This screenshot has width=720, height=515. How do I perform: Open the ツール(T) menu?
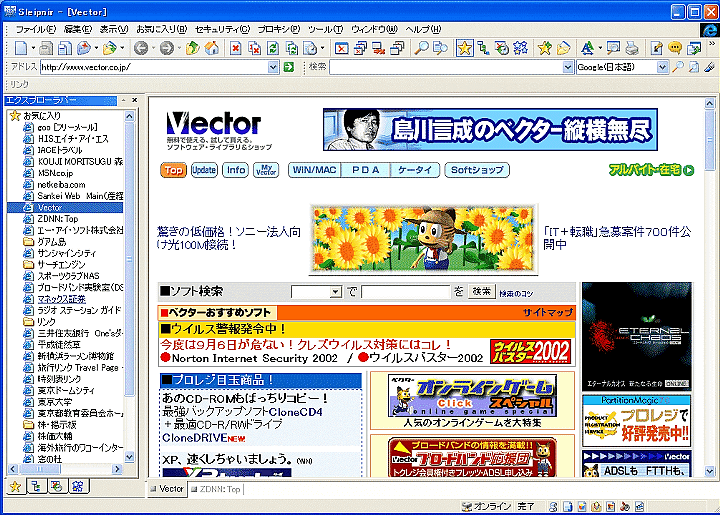(326, 29)
